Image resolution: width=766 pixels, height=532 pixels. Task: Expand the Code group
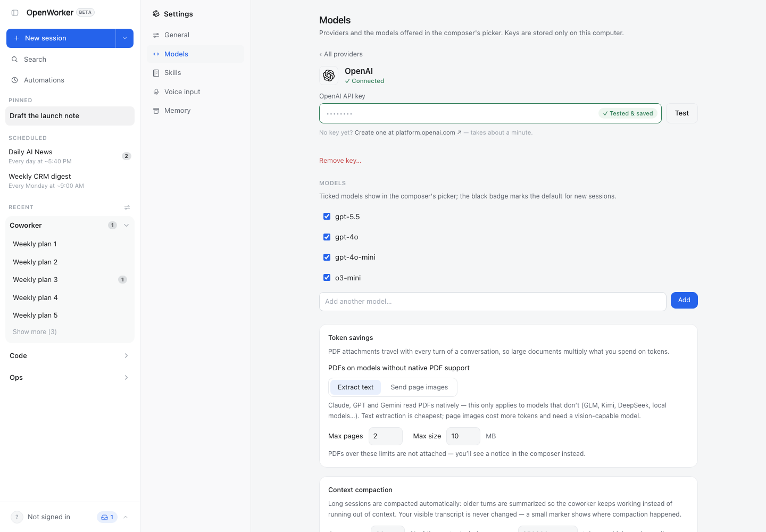pos(70,356)
